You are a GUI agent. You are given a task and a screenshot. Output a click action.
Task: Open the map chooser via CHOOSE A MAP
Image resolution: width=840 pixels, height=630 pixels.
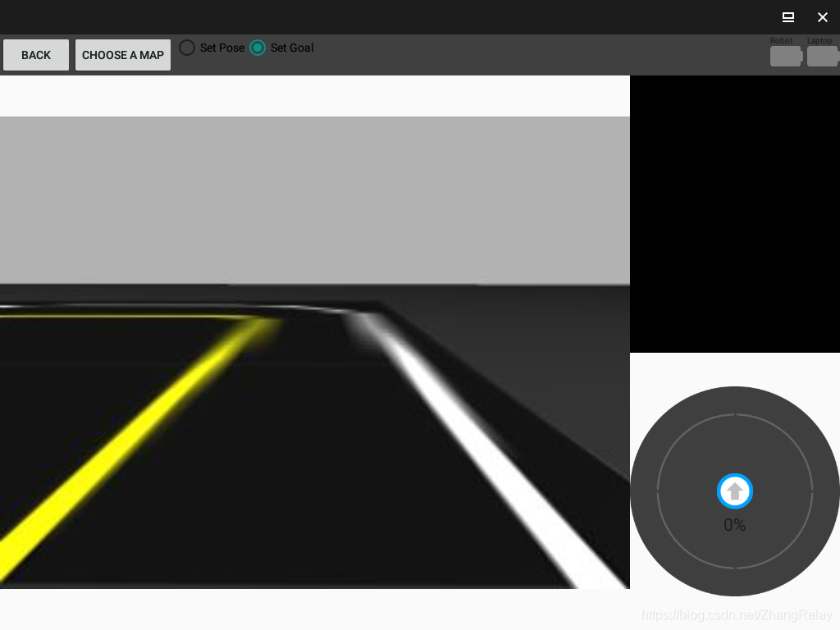click(x=122, y=55)
